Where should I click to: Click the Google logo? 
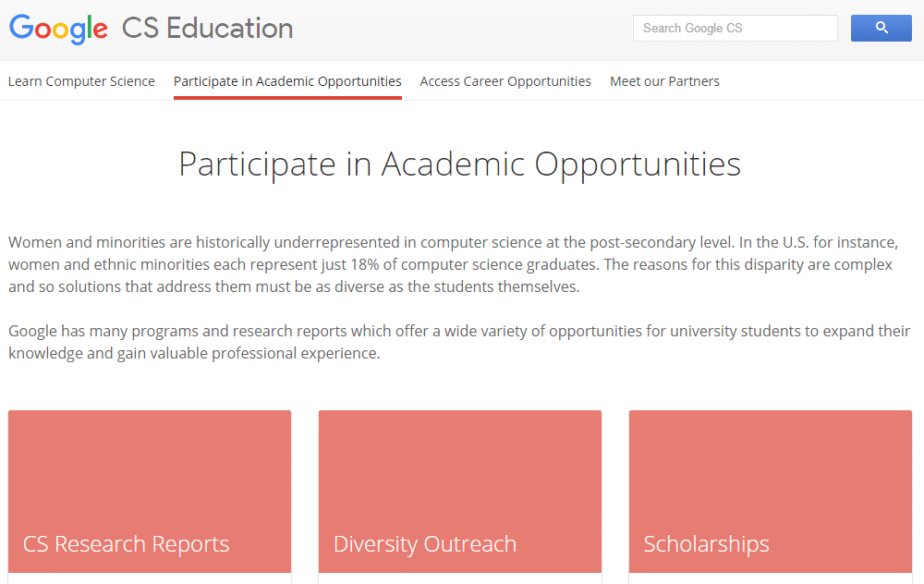click(x=58, y=29)
